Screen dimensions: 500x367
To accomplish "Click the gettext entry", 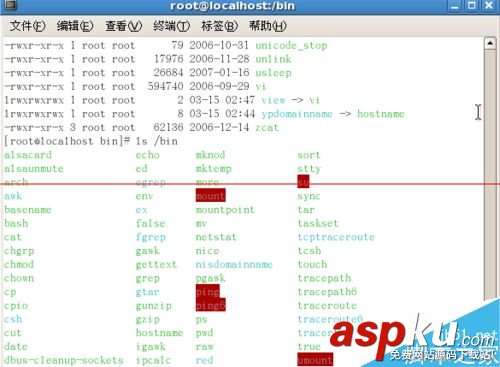I will point(156,264).
